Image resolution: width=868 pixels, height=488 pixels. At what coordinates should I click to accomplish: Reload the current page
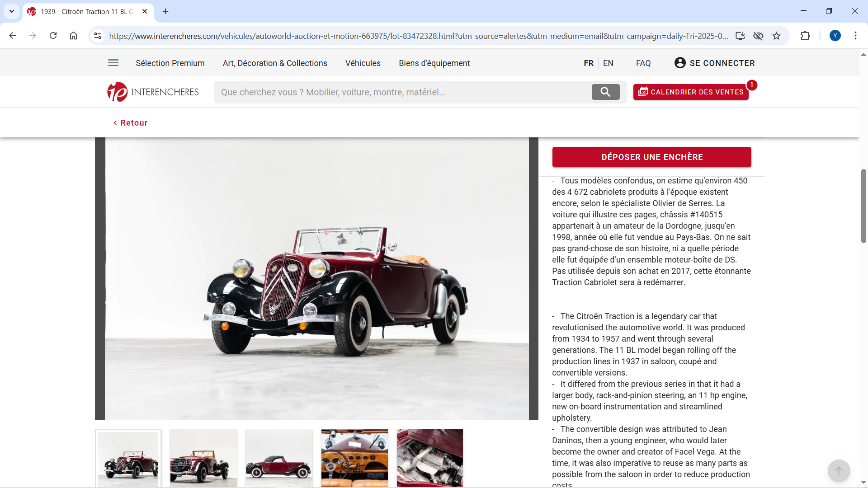[53, 36]
